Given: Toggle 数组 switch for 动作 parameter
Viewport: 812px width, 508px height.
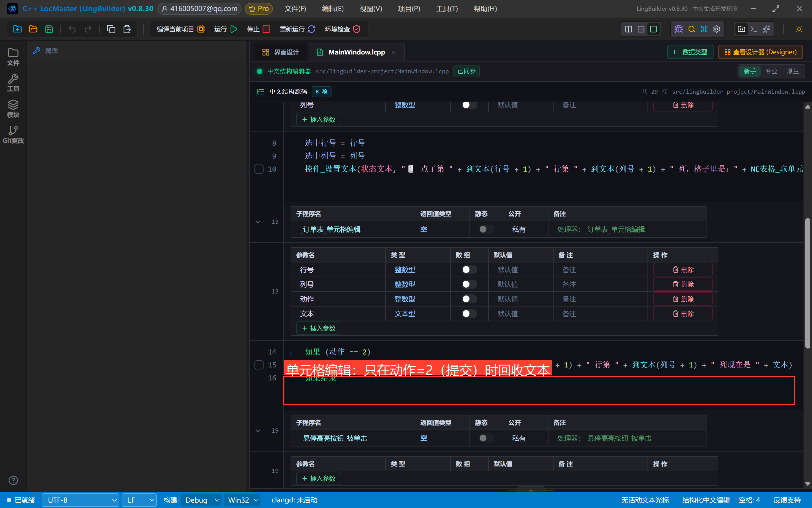Looking at the screenshot, I should point(469,299).
